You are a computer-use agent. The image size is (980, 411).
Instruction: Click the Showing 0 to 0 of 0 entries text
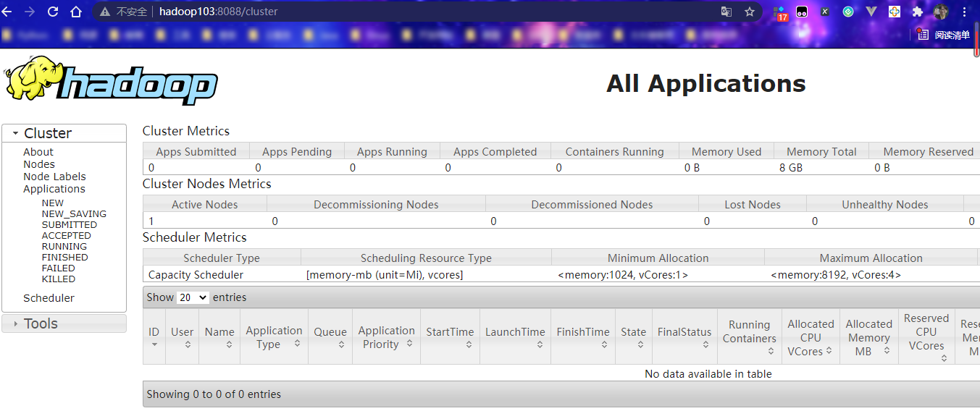click(214, 394)
